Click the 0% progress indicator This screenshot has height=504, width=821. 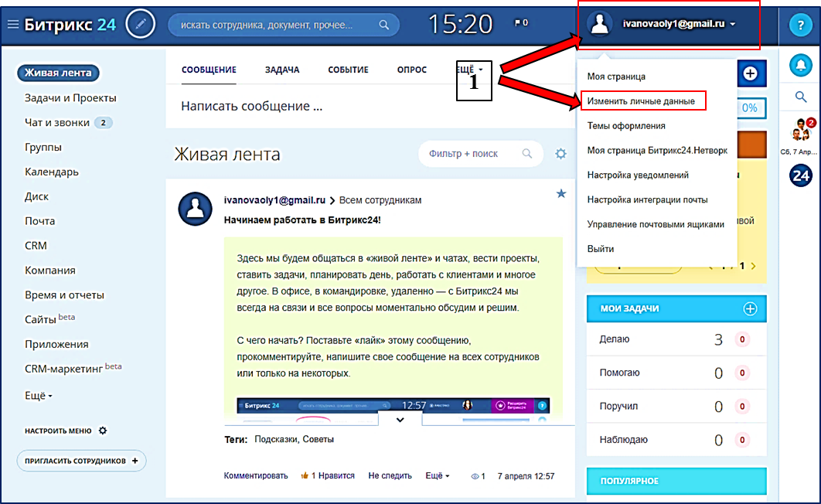click(x=750, y=107)
